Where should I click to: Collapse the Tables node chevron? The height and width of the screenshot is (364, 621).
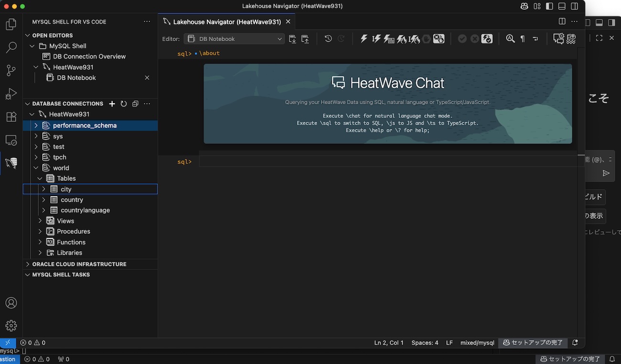[40, 178]
